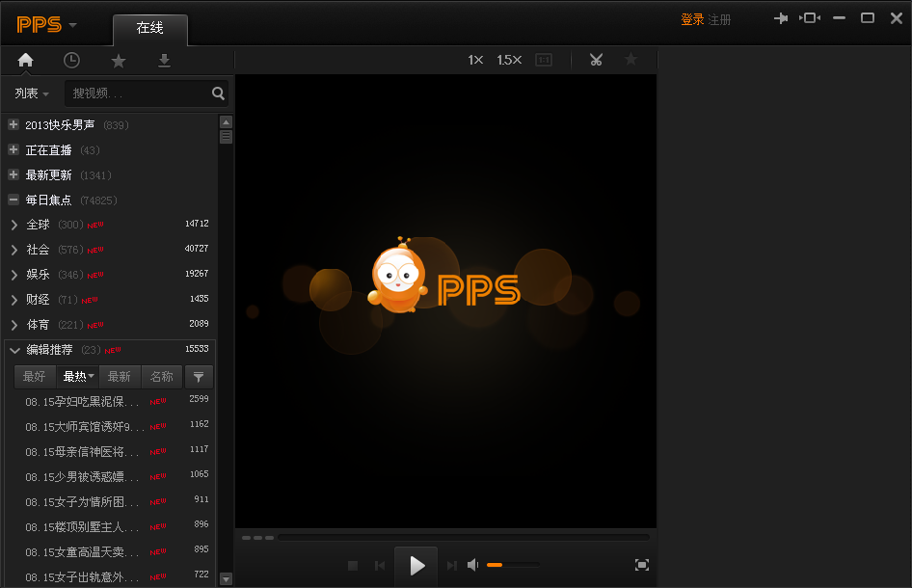This screenshot has width=912, height=588.
Task: Click the scissors clip tool icon
Action: [596, 60]
